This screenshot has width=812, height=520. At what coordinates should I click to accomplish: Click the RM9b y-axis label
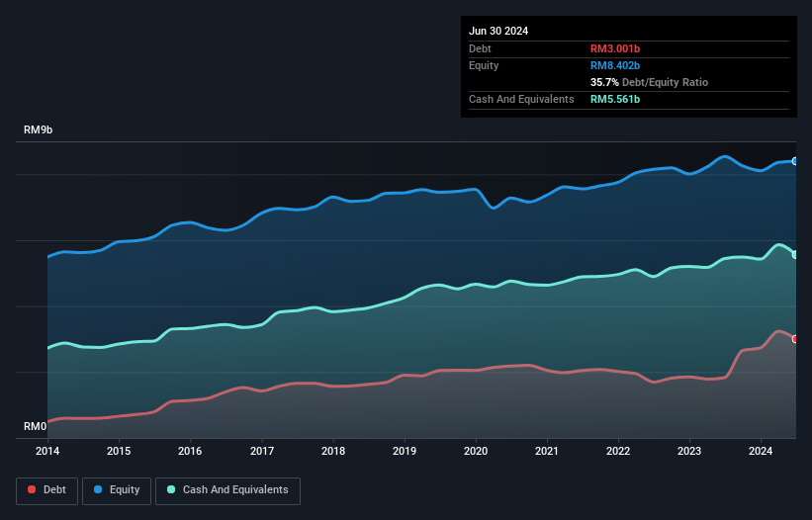tap(39, 130)
